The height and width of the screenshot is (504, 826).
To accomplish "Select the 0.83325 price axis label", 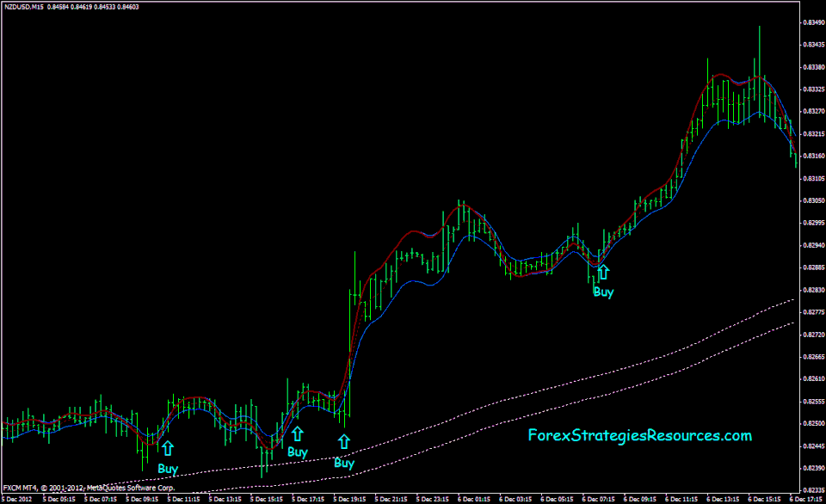I will point(814,89).
